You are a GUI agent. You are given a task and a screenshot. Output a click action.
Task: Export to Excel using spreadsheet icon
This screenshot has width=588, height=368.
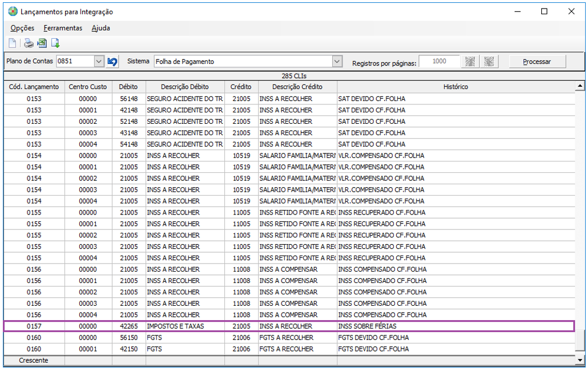[42, 43]
